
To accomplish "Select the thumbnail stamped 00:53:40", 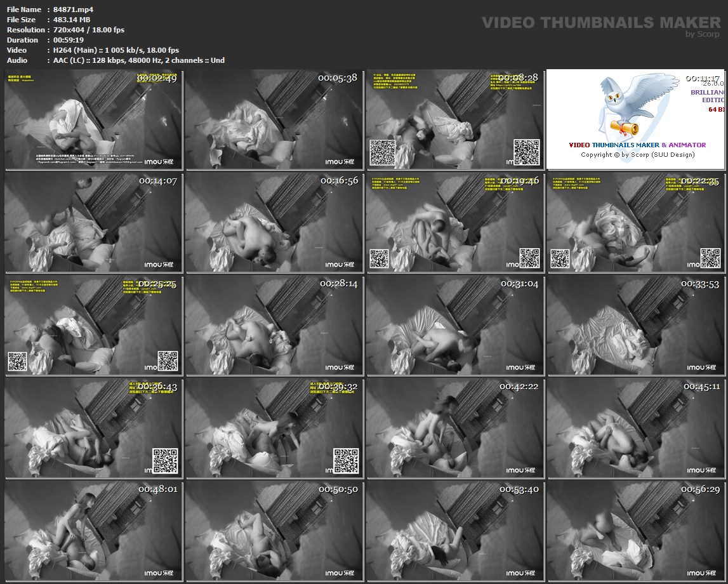I will (455, 531).
